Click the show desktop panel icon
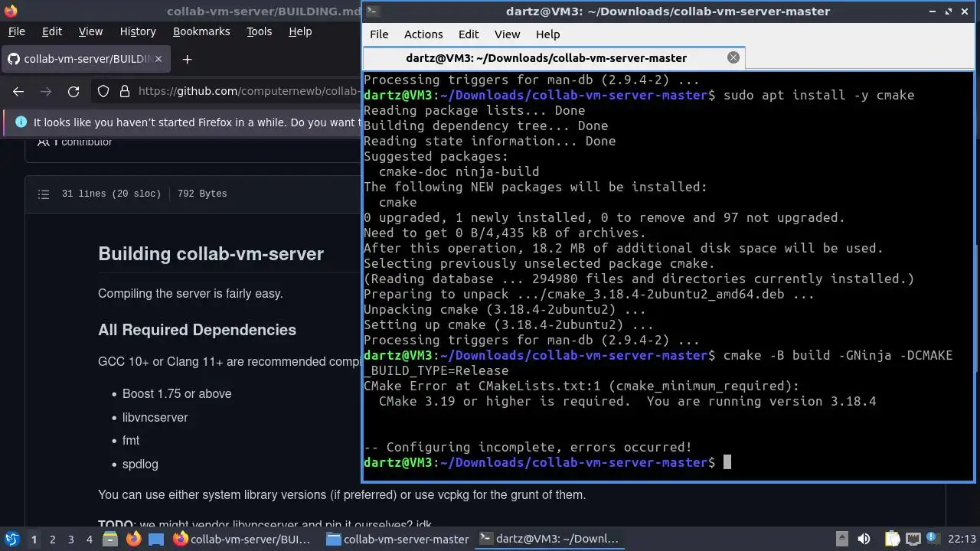Screen dimensions: 980x551 click(x=156, y=539)
